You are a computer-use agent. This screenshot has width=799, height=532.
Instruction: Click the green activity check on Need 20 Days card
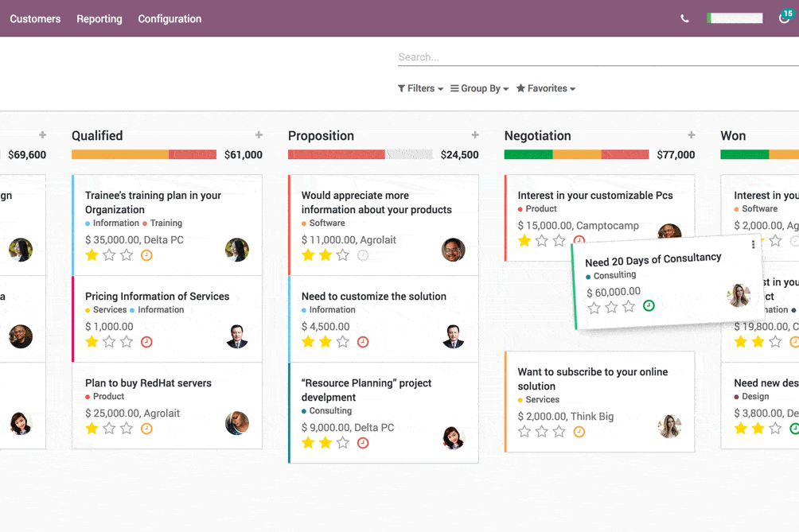(649, 305)
